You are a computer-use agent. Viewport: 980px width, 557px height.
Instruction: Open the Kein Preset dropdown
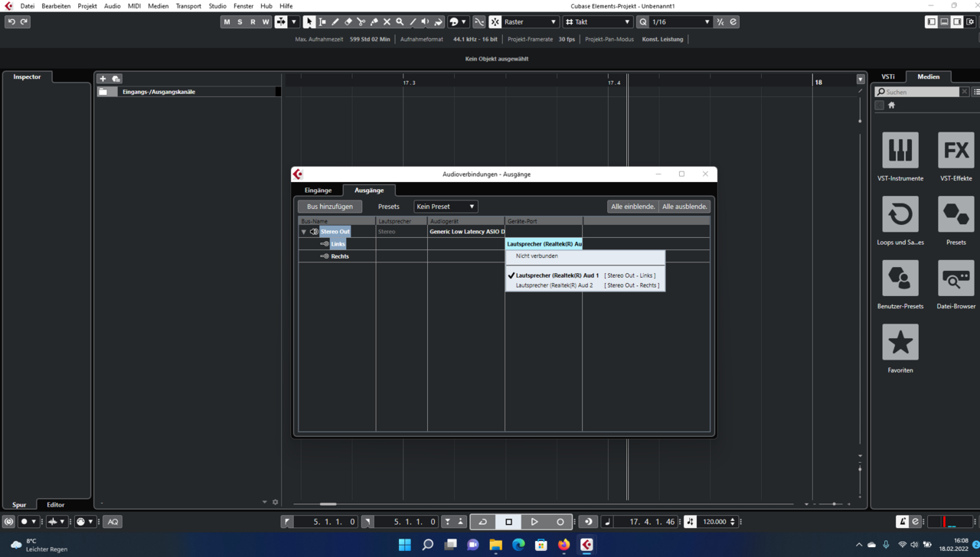coord(446,207)
